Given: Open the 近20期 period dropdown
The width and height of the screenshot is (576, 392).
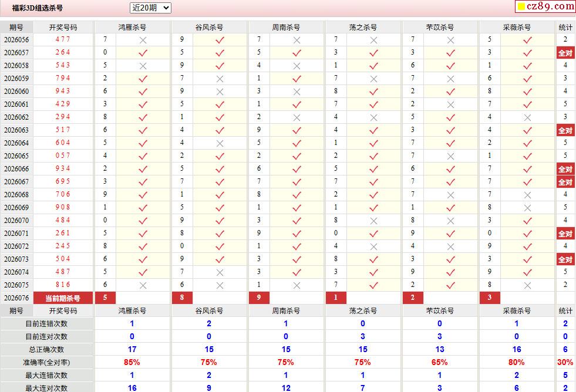Looking at the screenshot, I should [x=151, y=8].
